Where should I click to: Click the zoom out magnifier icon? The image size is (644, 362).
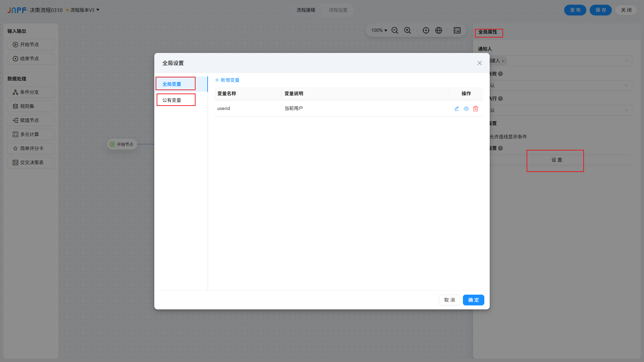pyautogui.click(x=395, y=31)
